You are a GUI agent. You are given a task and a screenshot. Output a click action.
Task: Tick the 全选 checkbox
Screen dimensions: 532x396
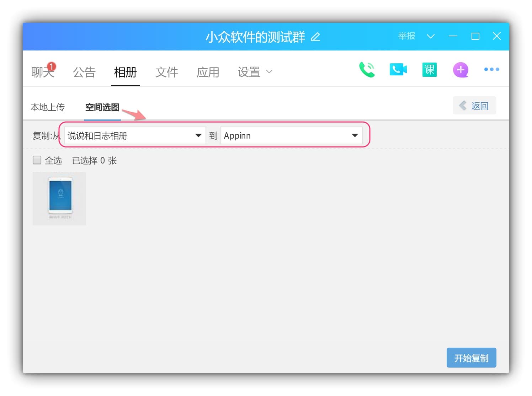[x=37, y=160]
